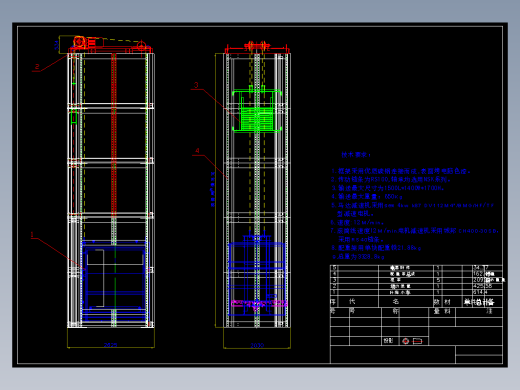Viewport: 520px width, 390px height.
Task: Click the blue dimension left of the top-left motor
Action: point(56,45)
